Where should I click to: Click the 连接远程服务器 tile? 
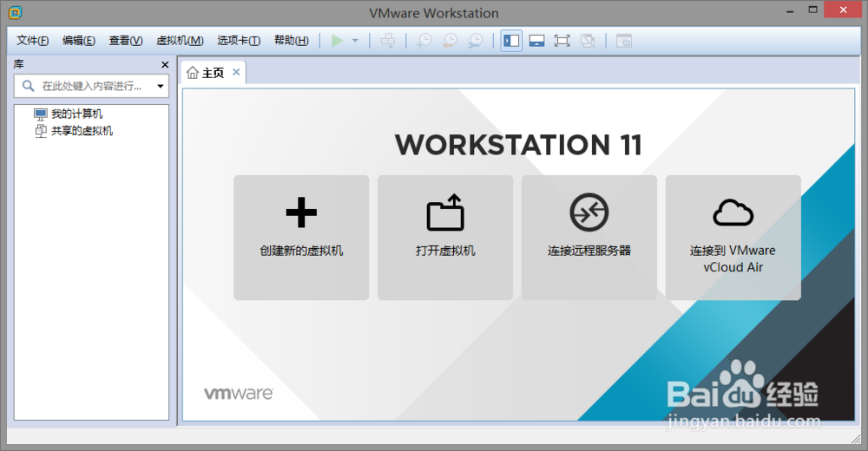click(x=589, y=238)
